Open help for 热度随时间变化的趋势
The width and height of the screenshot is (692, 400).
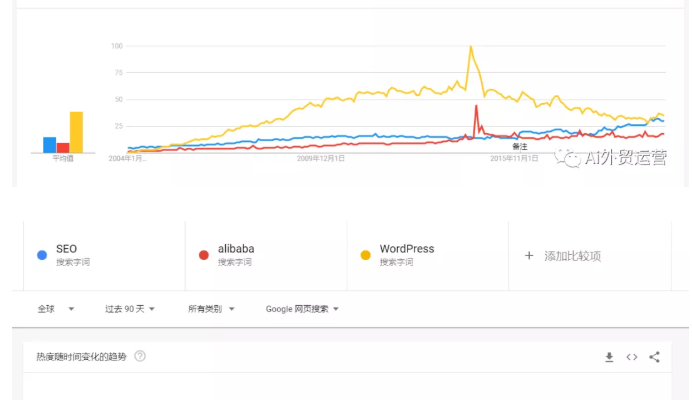(x=140, y=356)
